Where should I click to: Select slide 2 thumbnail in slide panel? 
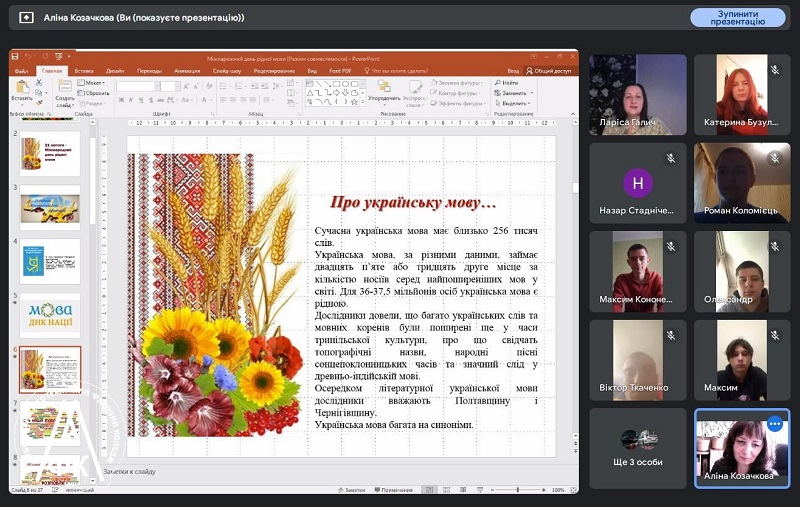(x=50, y=154)
